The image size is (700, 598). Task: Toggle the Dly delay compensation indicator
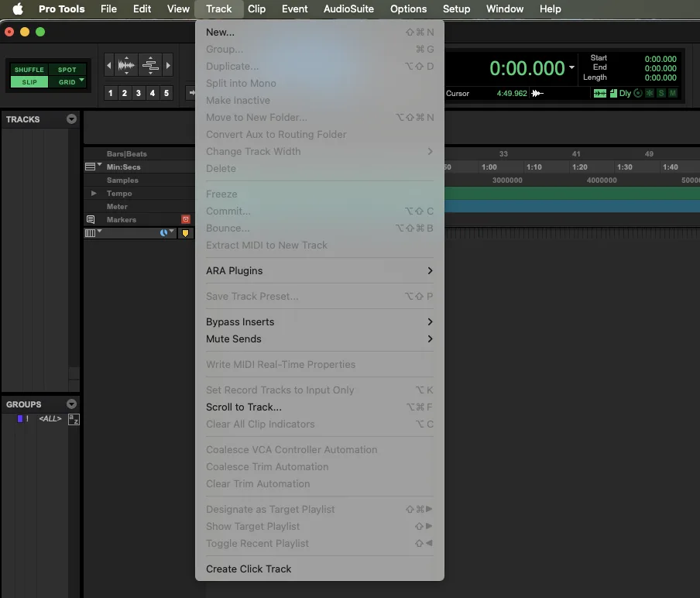pos(625,93)
